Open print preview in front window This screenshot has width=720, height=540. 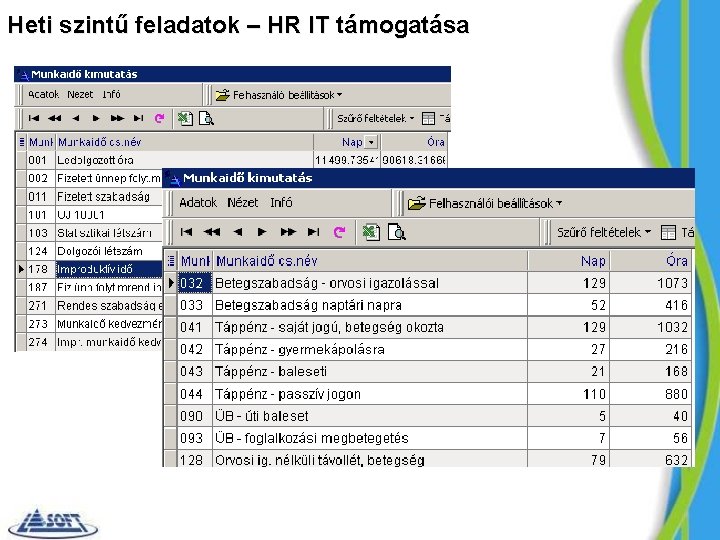pos(397,232)
